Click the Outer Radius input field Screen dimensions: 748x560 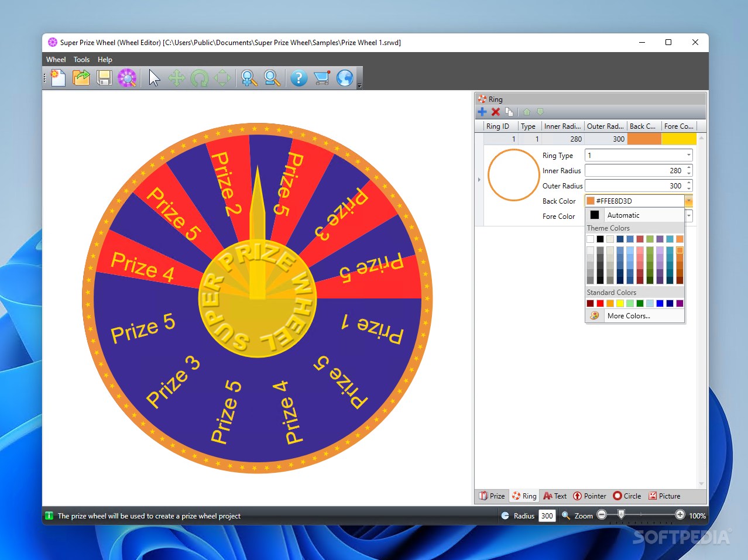click(x=634, y=186)
